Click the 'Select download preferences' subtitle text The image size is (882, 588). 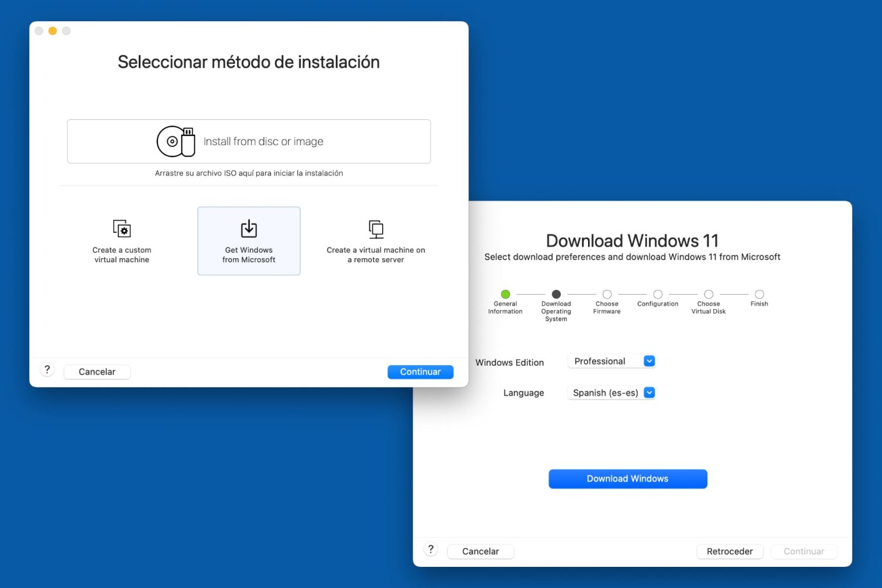(633, 257)
